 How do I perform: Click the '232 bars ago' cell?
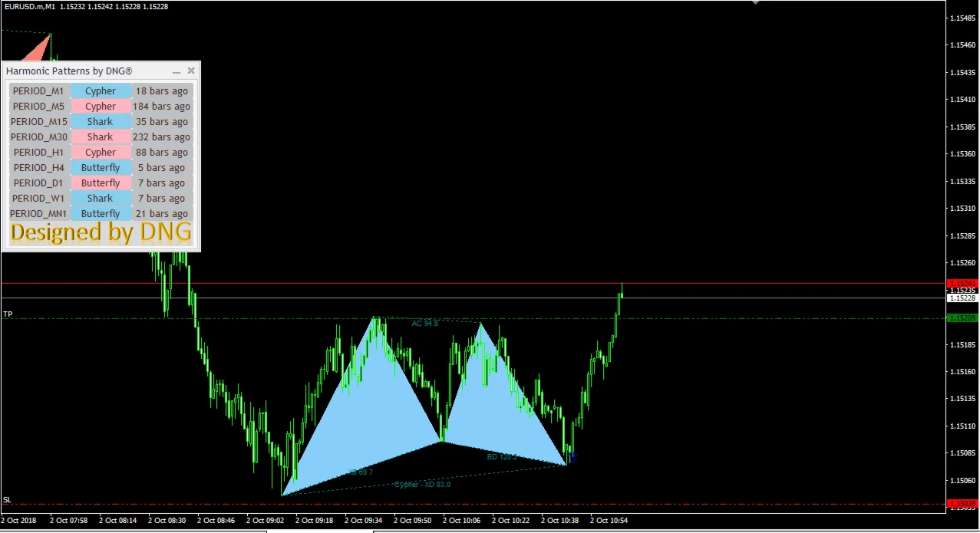[162, 137]
